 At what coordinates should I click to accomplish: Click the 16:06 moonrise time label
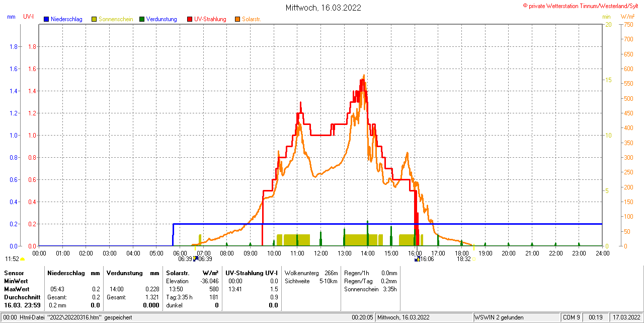click(427, 259)
